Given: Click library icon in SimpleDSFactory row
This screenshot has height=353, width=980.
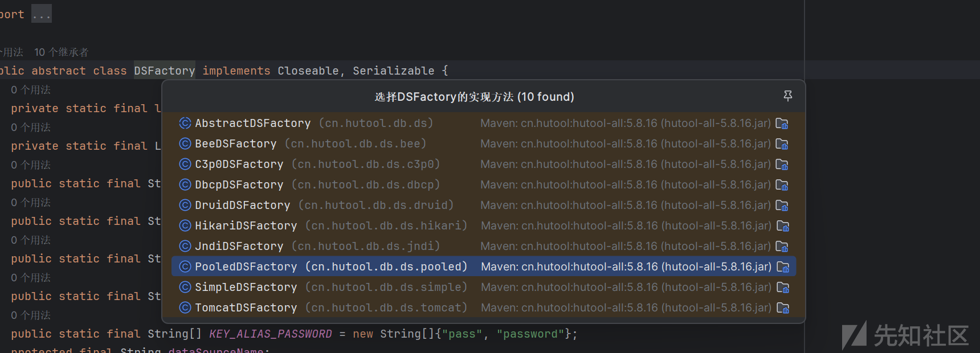Looking at the screenshot, I should (783, 288).
